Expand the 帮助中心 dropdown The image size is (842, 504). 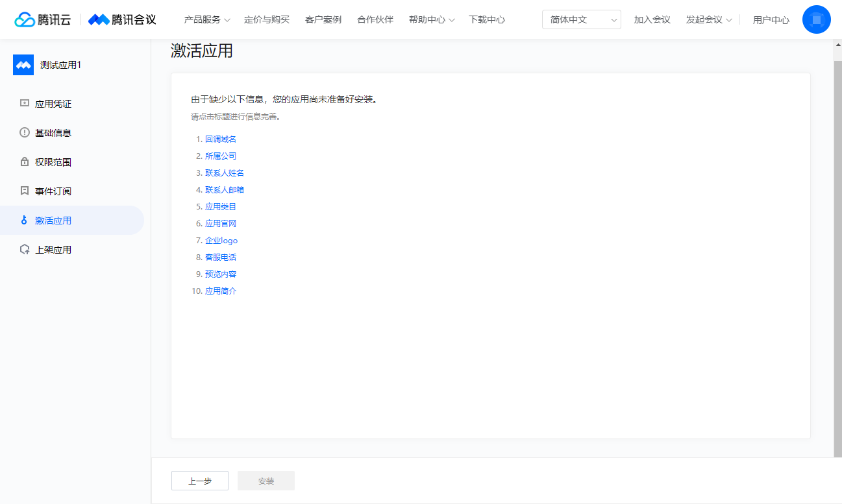pos(432,19)
